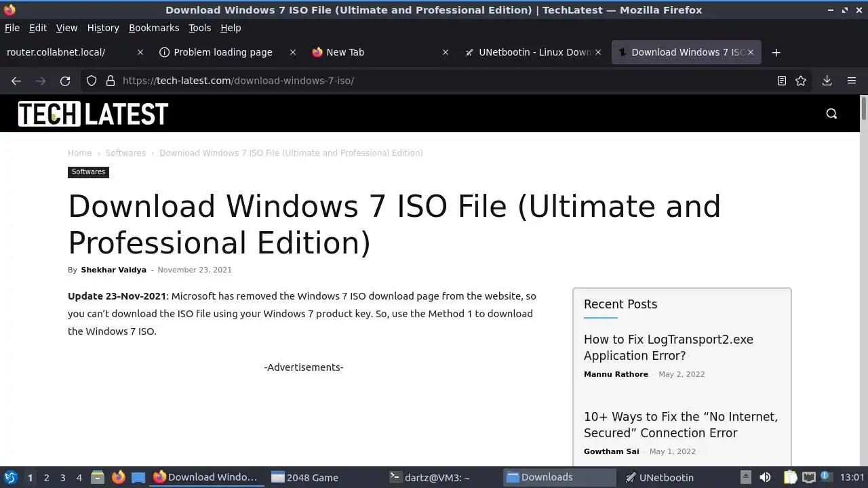Close the router.collabnet.local tab
This screenshot has width=868, height=488.
140,52
